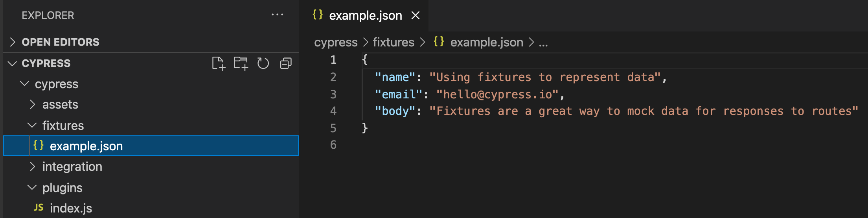Expand the Open Editors section

(x=13, y=42)
